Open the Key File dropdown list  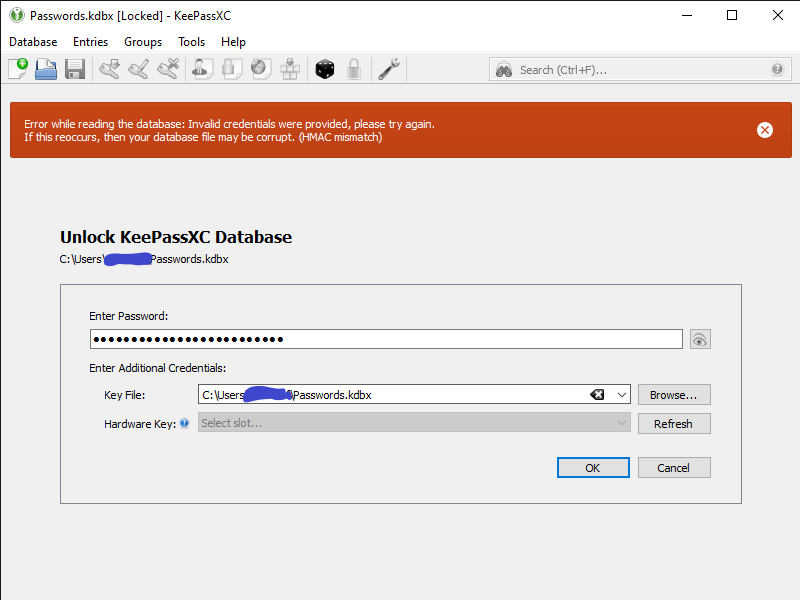coord(621,394)
